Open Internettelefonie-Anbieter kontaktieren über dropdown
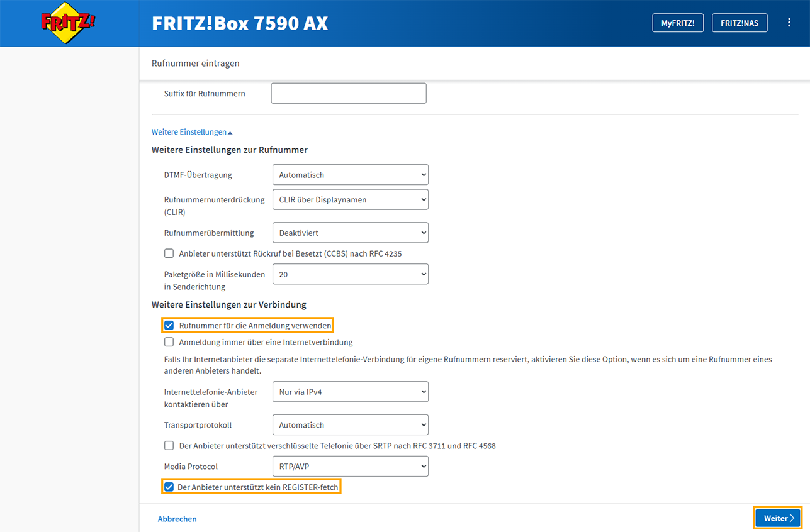This screenshot has width=810, height=532. 351,392
